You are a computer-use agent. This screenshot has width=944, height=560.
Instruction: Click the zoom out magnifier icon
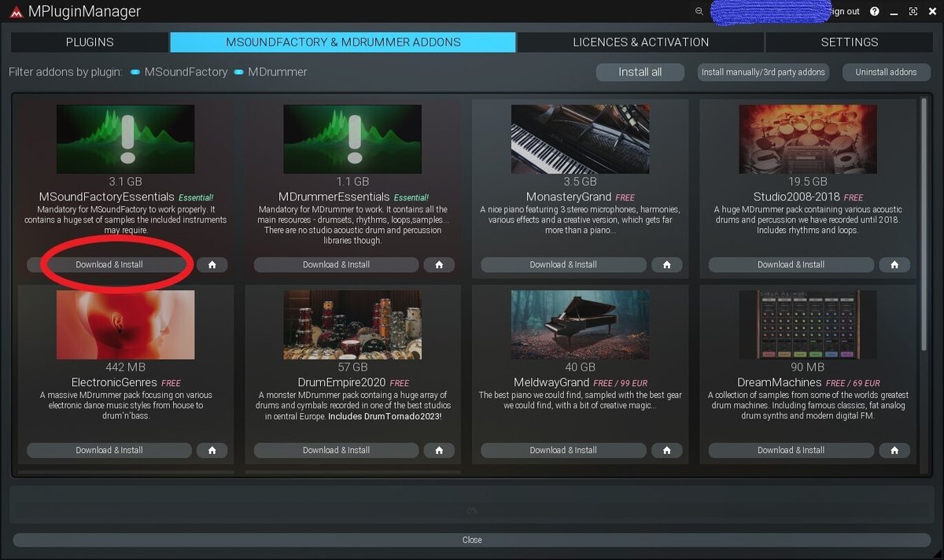pos(699,12)
